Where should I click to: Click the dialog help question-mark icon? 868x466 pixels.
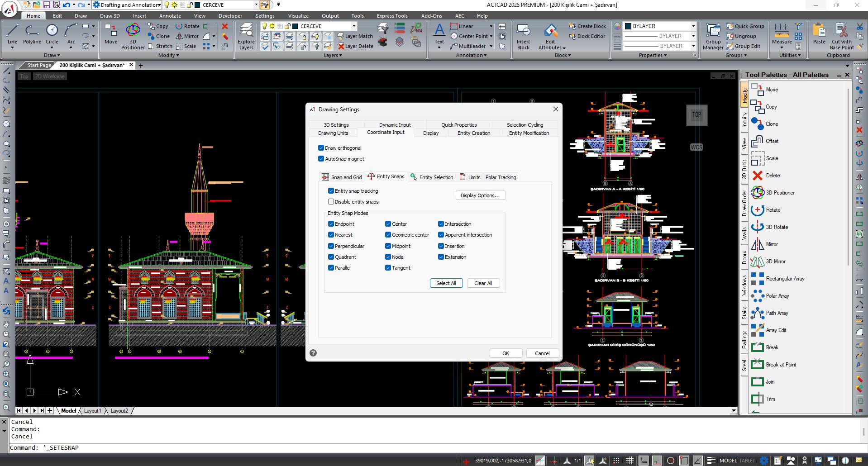(x=313, y=353)
